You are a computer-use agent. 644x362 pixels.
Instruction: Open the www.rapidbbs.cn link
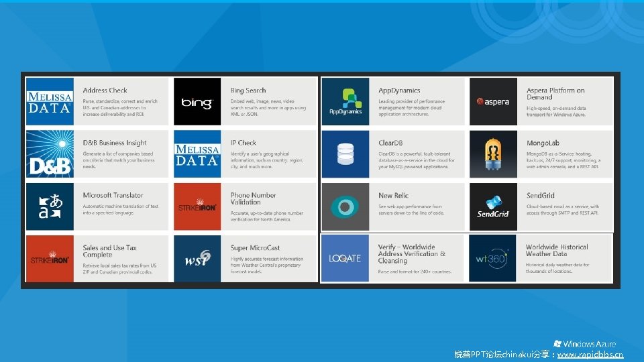click(x=590, y=355)
